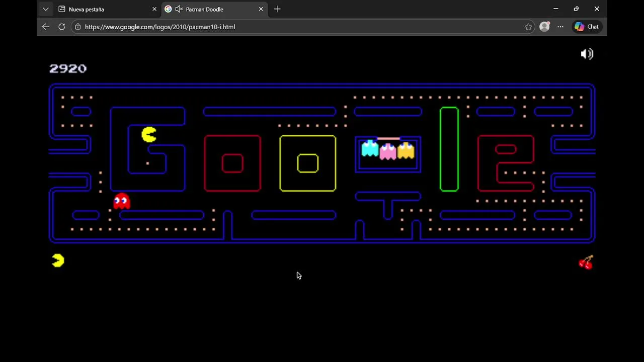Click the red ghost Blinky
This screenshot has width=644, height=362.
click(122, 201)
